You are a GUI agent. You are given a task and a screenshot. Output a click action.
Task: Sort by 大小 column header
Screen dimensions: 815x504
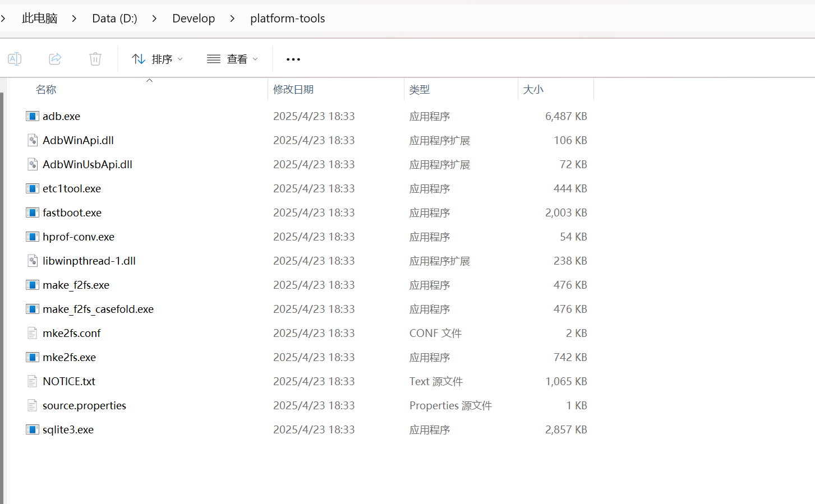[533, 90]
